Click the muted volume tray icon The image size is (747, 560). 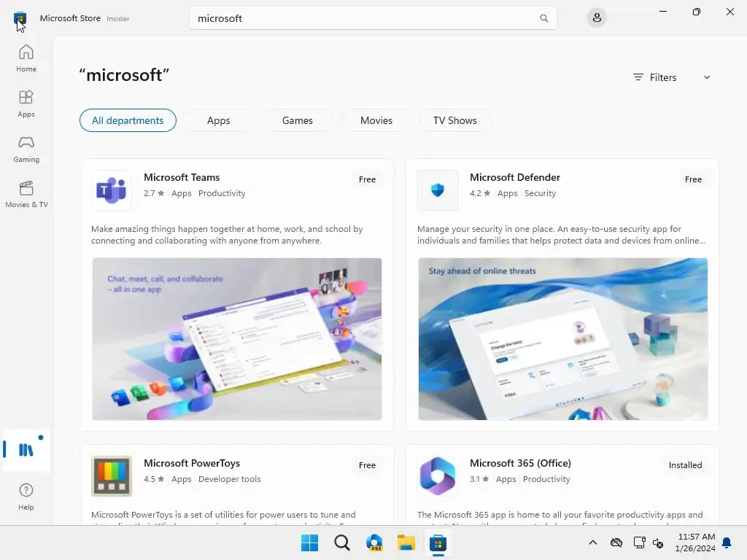click(658, 542)
